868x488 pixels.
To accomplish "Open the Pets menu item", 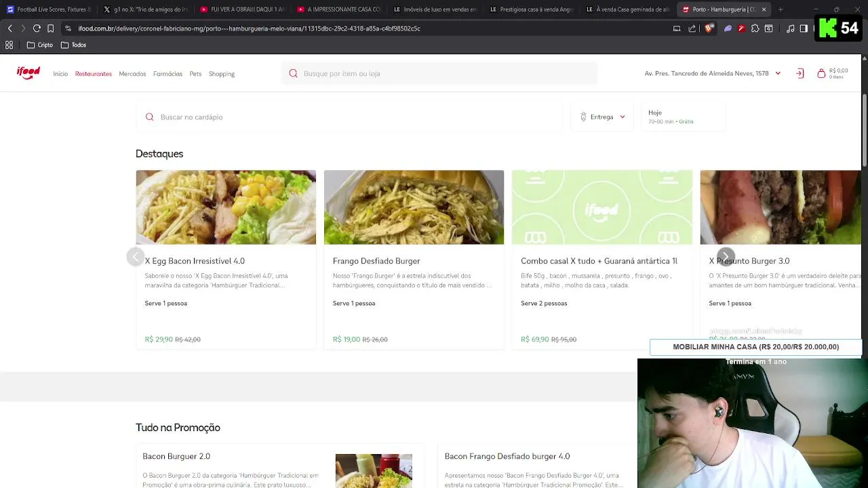I will pyautogui.click(x=195, y=74).
